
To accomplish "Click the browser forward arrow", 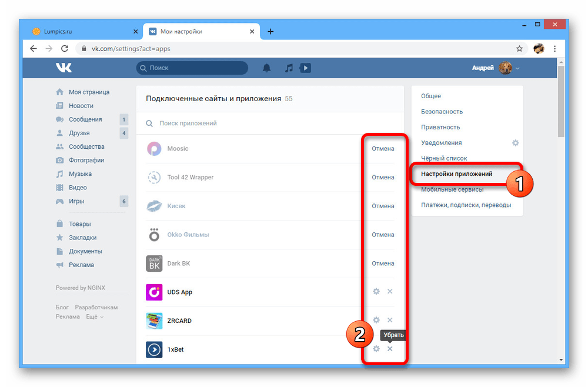I will point(49,48).
